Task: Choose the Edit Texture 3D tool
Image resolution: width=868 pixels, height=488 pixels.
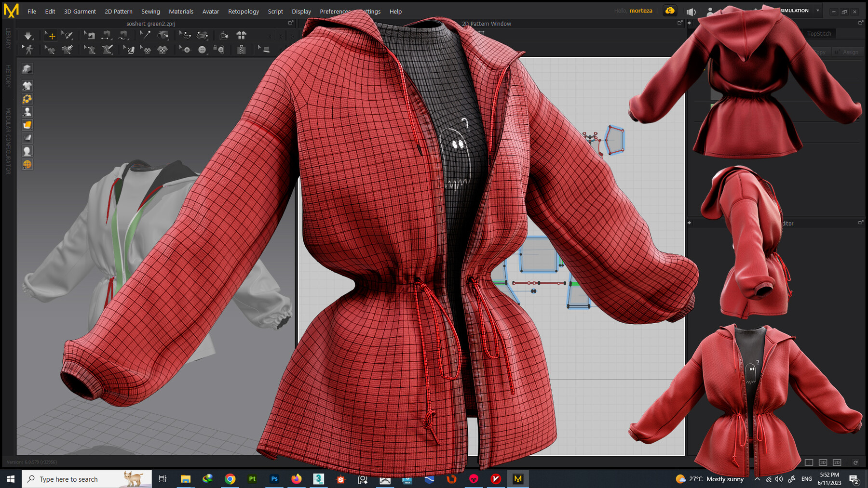Action: (x=129, y=50)
